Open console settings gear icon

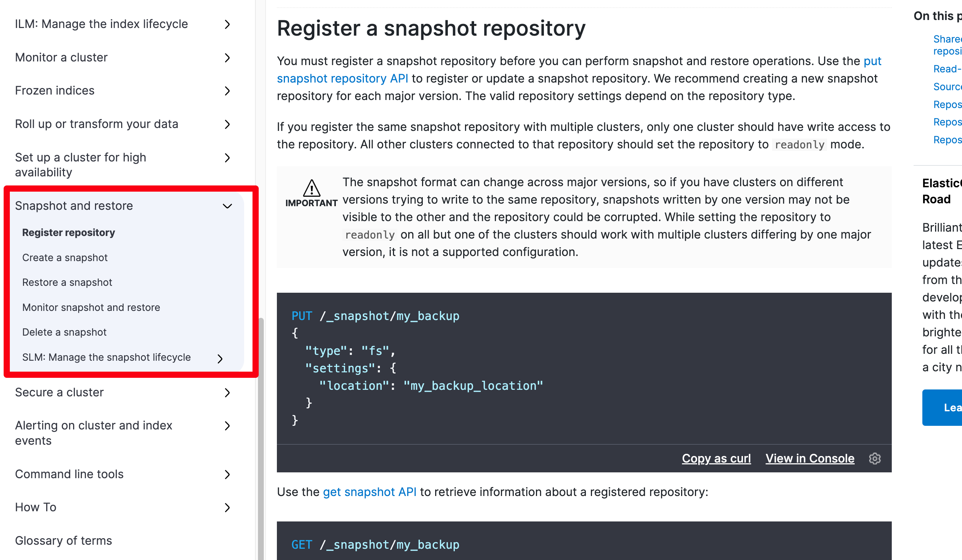(875, 458)
